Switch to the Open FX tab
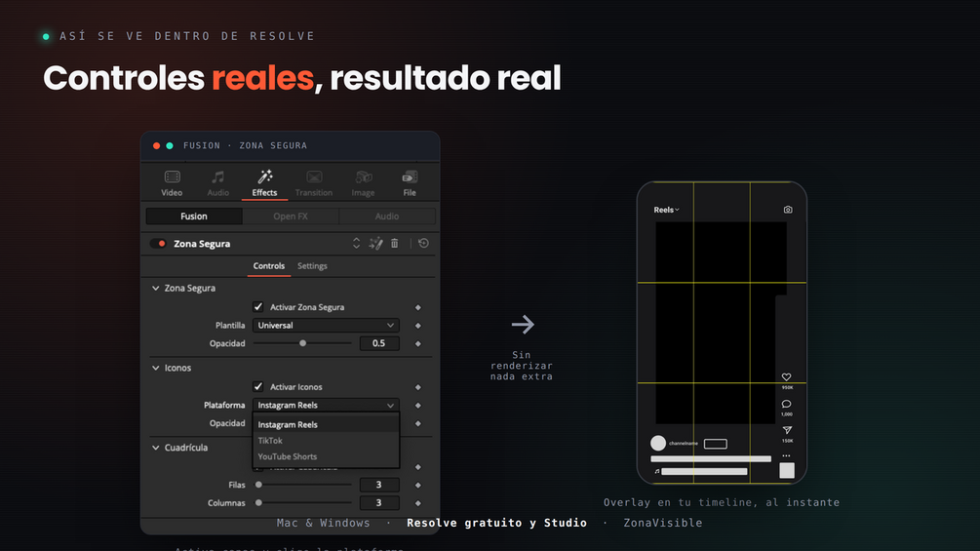The height and width of the screenshot is (551, 980). [x=291, y=216]
